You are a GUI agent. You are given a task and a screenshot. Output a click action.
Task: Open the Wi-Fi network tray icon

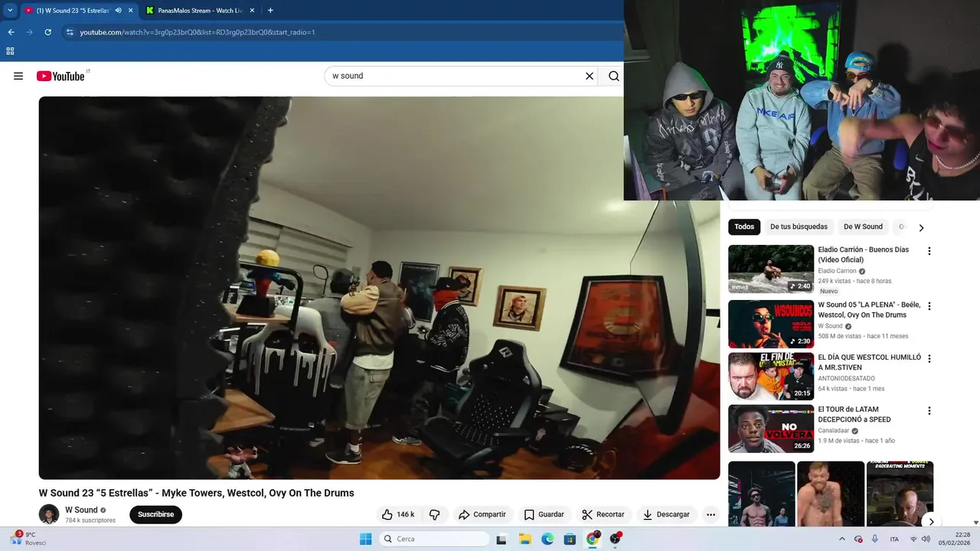(x=913, y=539)
